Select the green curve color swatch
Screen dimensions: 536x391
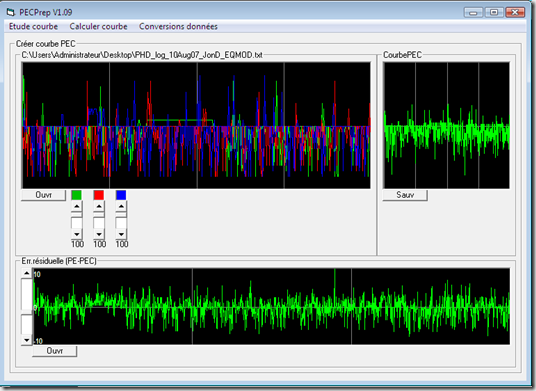coord(77,195)
